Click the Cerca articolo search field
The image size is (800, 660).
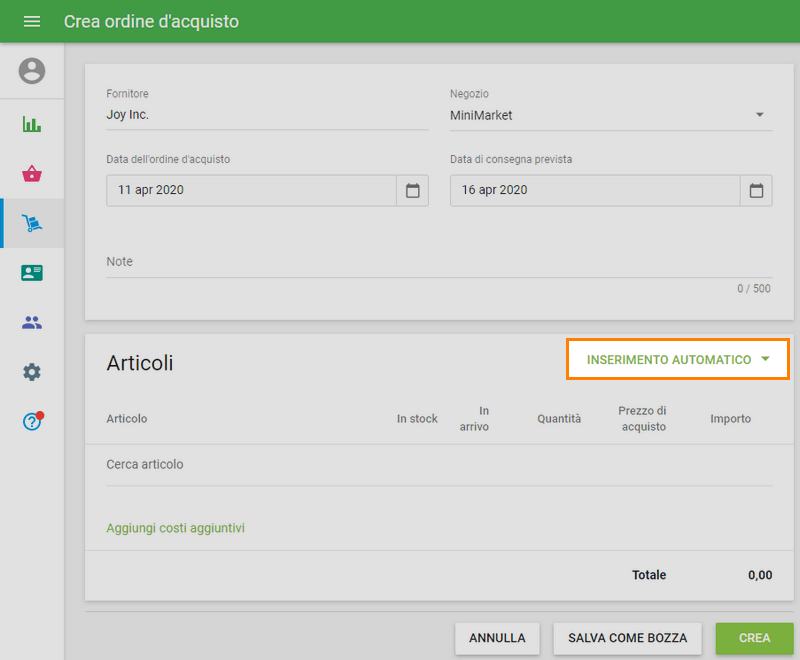click(x=438, y=465)
